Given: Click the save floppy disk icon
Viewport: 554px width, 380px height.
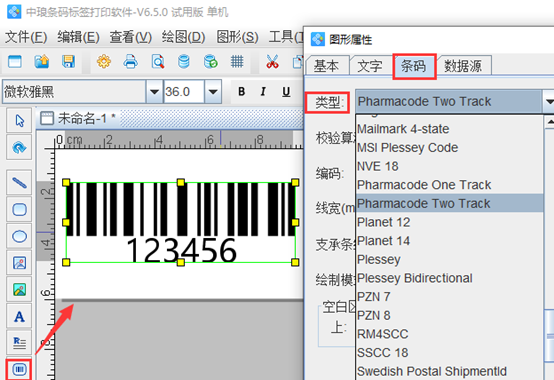Looking at the screenshot, I should pos(68,62).
